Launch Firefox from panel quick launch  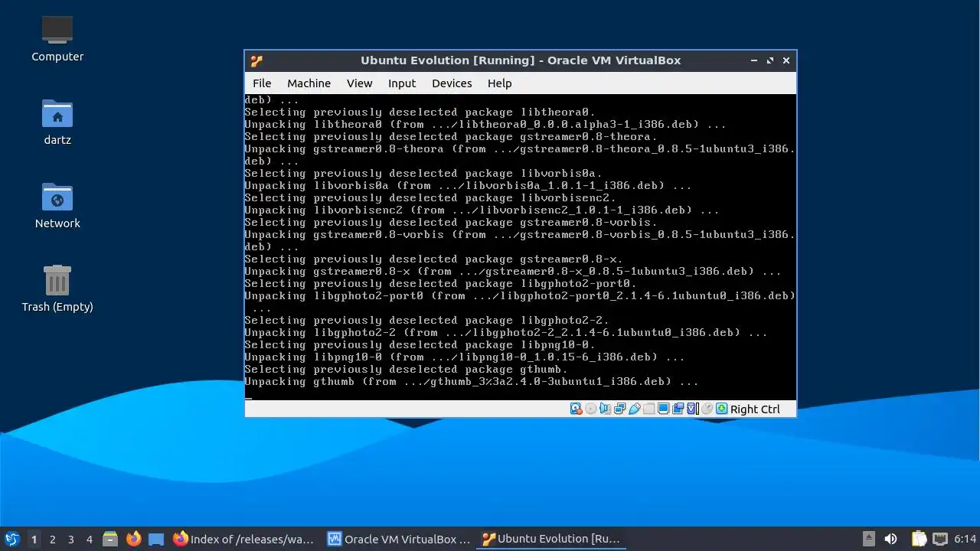pyautogui.click(x=134, y=539)
